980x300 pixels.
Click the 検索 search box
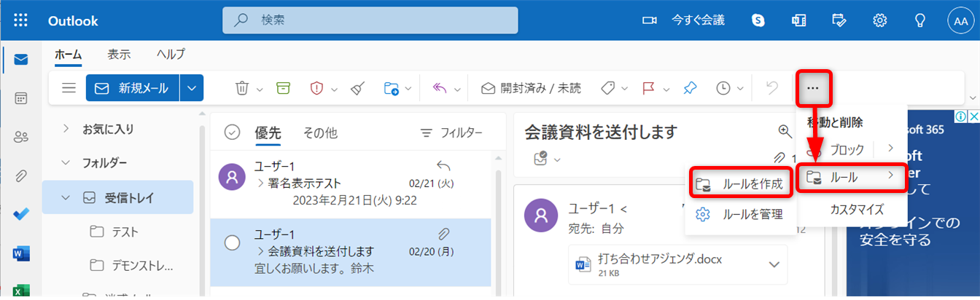click(370, 20)
